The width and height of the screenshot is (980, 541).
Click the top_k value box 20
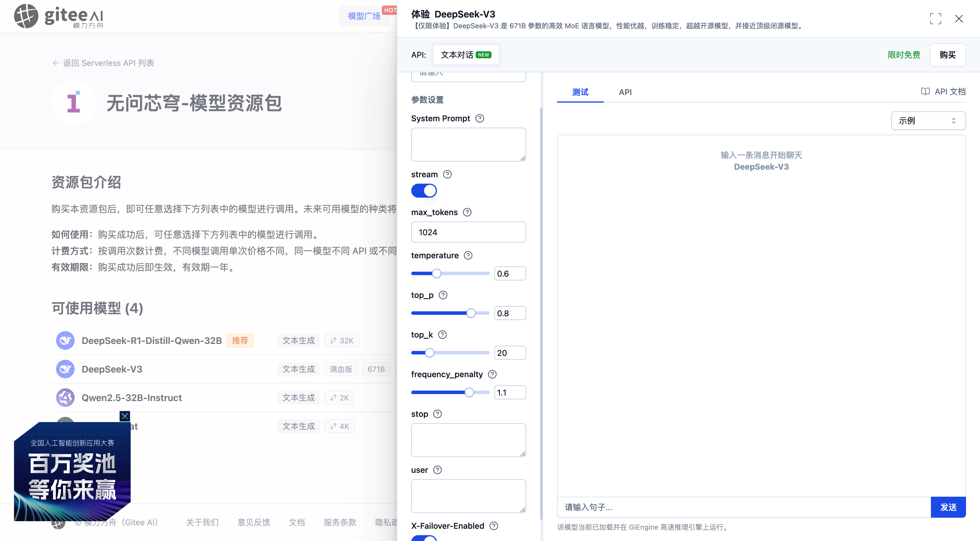[510, 352]
